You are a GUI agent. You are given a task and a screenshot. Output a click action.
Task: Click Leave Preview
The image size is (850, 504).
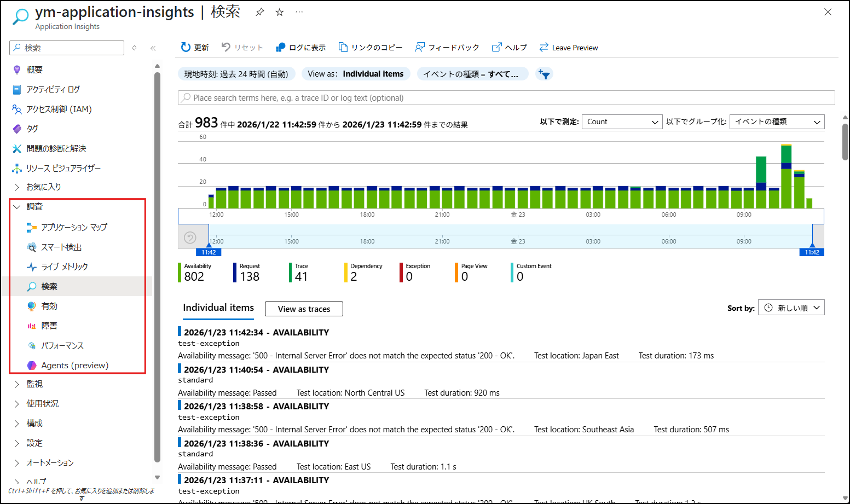[x=569, y=48]
